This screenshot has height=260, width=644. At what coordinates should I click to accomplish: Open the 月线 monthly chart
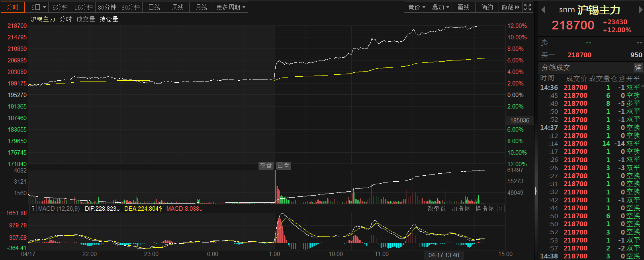point(201,7)
